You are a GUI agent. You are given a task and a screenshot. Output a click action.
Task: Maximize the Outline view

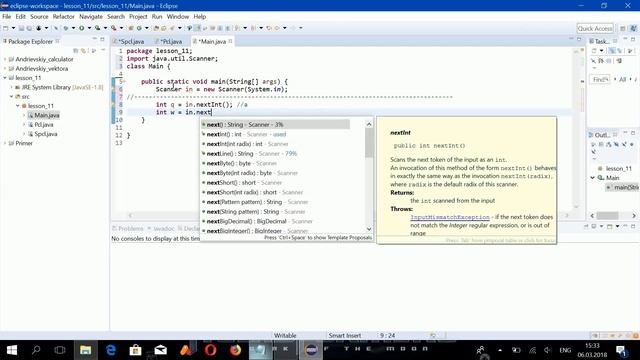pyautogui.click(x=633, y=133)
